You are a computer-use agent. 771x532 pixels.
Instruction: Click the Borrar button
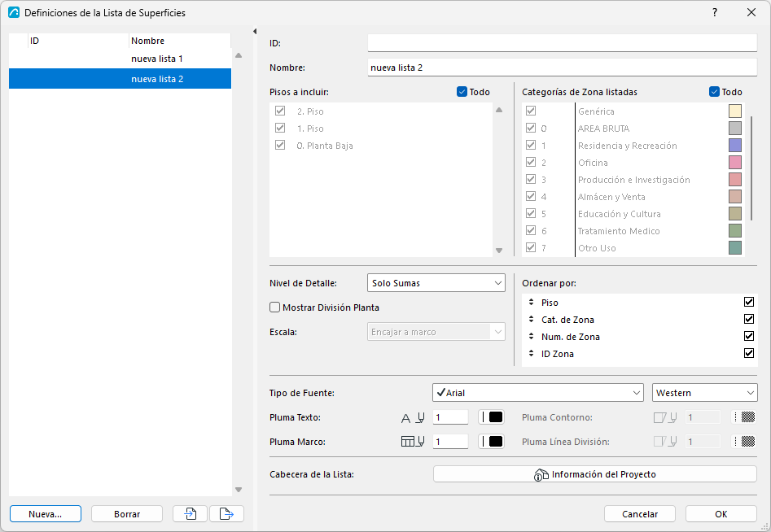pos(127,514)
